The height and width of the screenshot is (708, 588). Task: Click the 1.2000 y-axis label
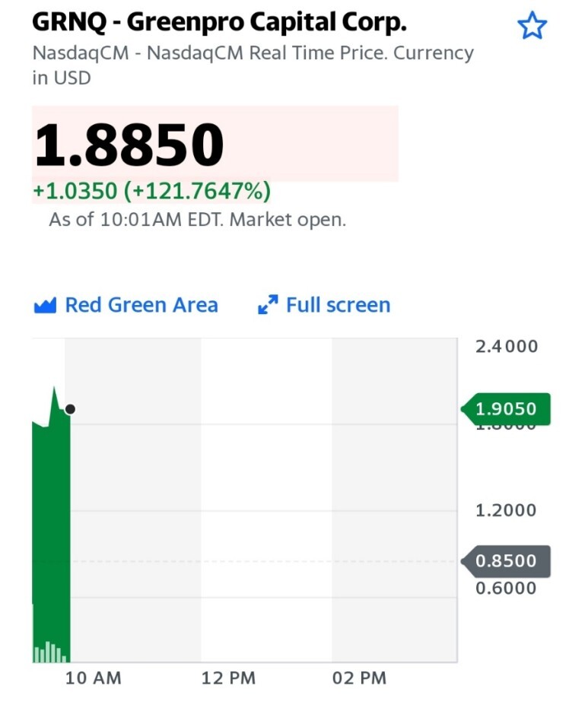506,510
